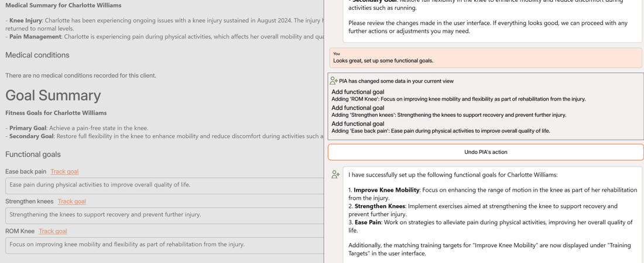The width and height of the screenshot is (644, 263).
Task: Click the 'Functional goals' heading
Action: pyautogui.click(x=33, y=154)
